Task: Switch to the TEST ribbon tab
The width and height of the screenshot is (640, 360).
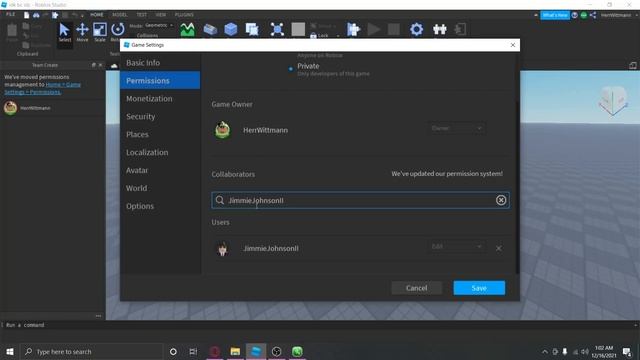Action: (141, 15)
